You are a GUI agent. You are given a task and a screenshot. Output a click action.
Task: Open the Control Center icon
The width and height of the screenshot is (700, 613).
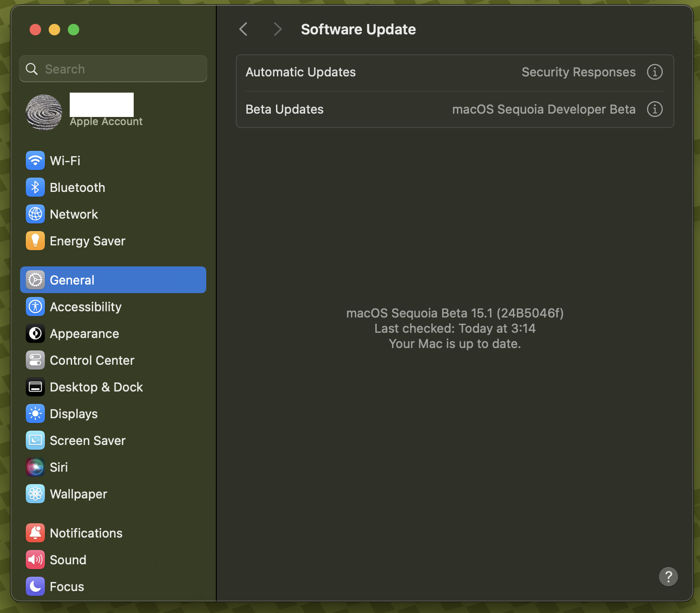coord(35,360)
